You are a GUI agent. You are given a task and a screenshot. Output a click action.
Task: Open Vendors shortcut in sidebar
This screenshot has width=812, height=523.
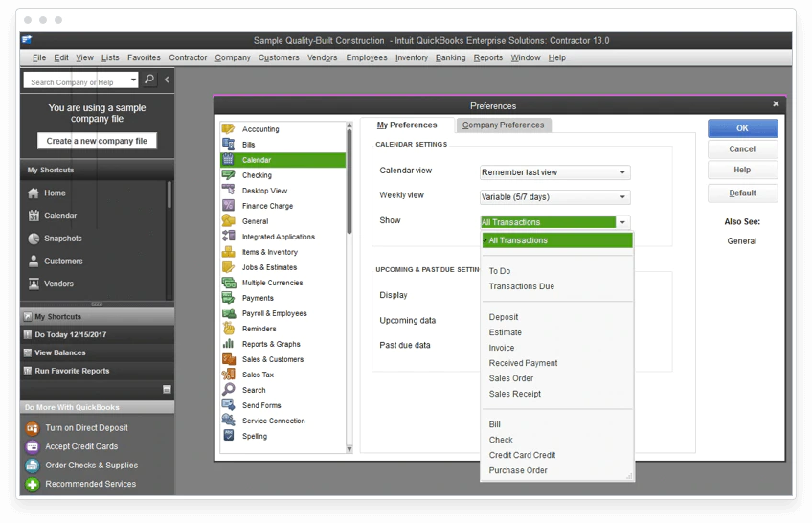click(x=58, y=284)
